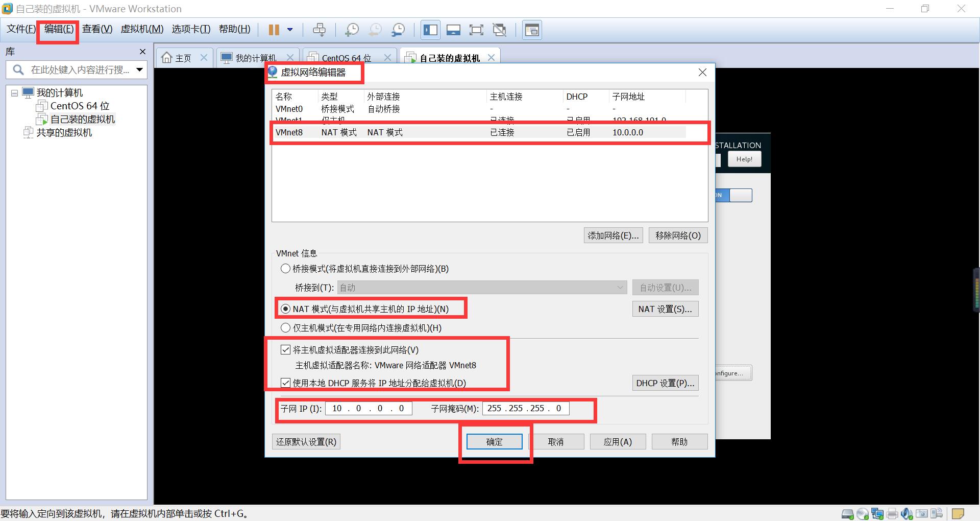Close the CentOS 64 位 tab

[387, 58]
